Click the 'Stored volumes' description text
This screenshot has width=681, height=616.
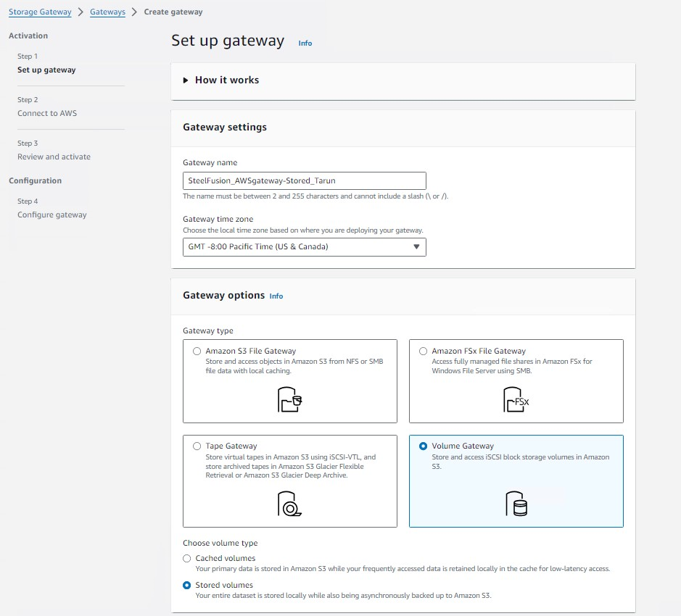coord(343,596)
